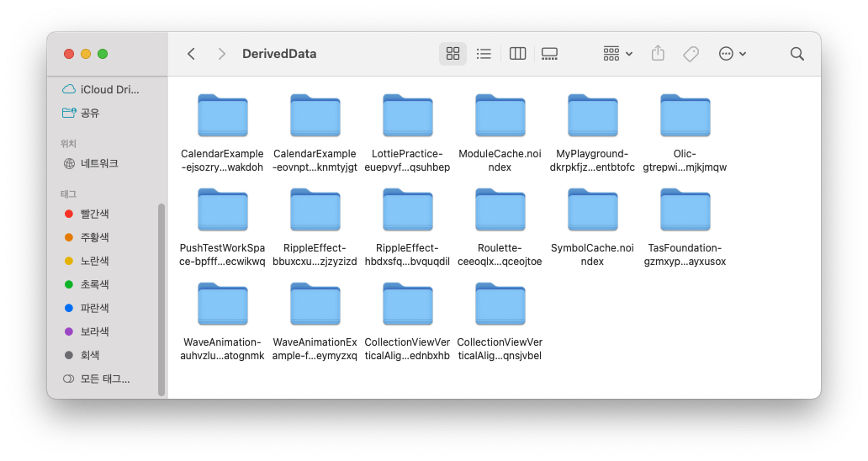Select the CollectionViewVerticalAlig...qnsjvbel folder icon
This screenshot has height=461, width=868.
500,304
